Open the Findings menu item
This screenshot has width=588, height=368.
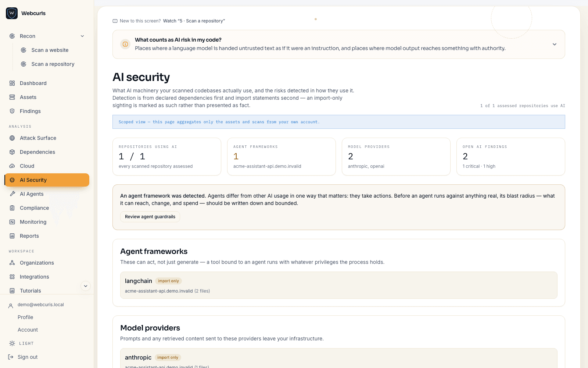point(47,111)
